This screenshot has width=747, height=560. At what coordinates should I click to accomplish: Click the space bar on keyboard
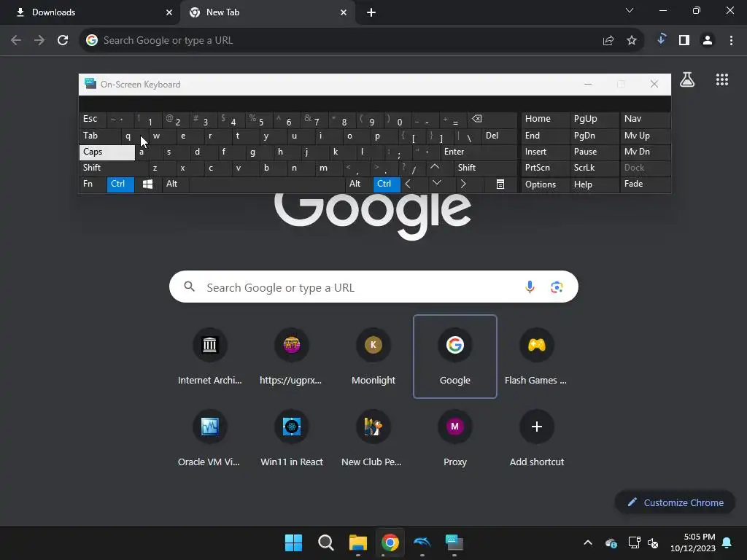point(267,184)
